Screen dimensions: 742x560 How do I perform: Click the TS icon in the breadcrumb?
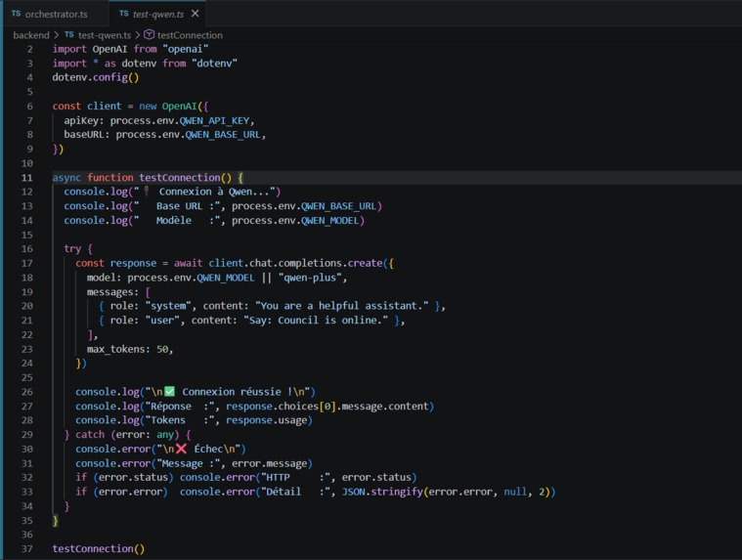(69, 34)
